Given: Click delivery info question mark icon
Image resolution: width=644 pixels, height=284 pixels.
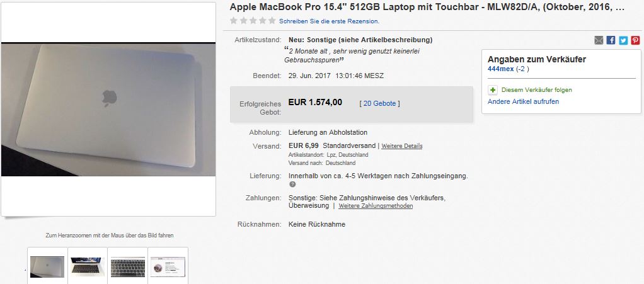Looking at the screenshot, I should click(292, 185).
